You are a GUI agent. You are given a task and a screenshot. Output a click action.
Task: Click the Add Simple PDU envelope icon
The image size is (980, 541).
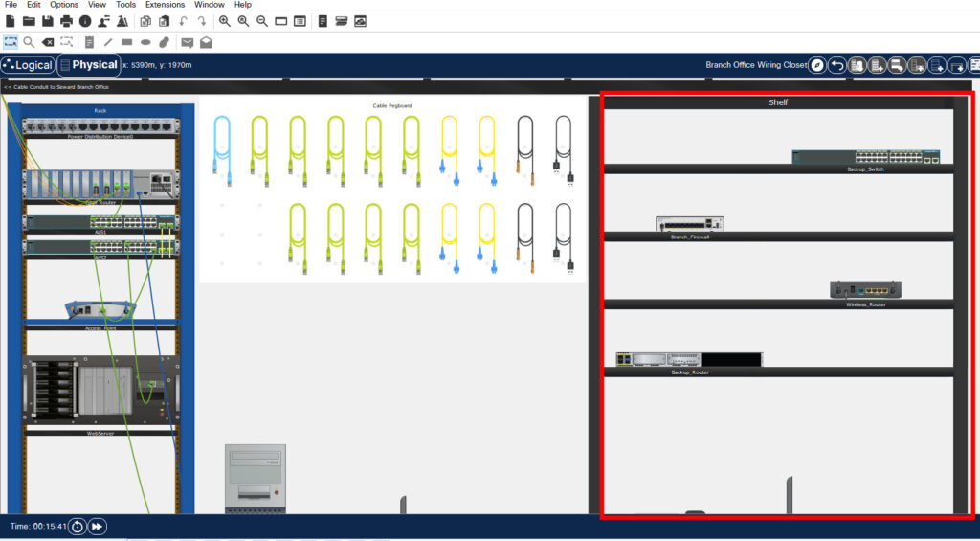click(x=187, y=42)
